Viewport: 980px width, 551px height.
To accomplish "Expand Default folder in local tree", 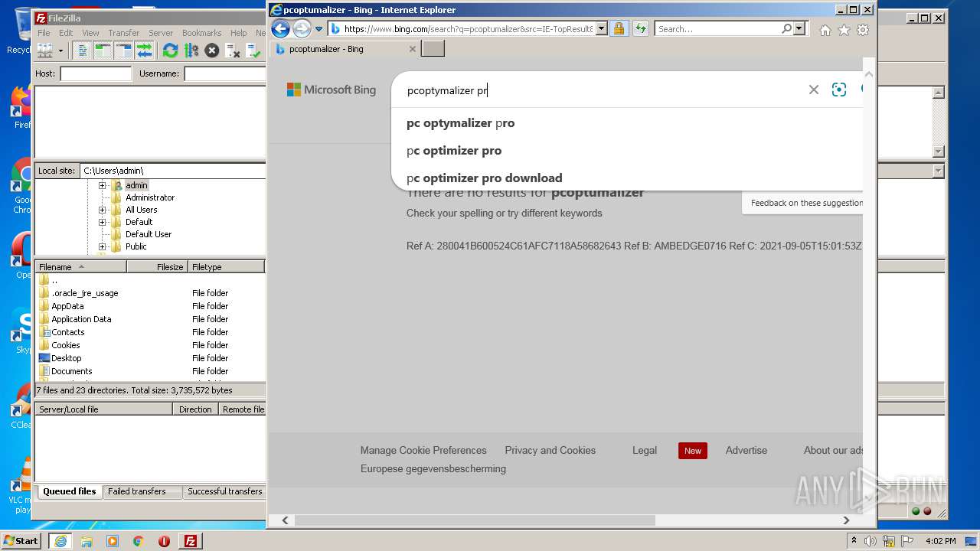I will click(102, 222).
